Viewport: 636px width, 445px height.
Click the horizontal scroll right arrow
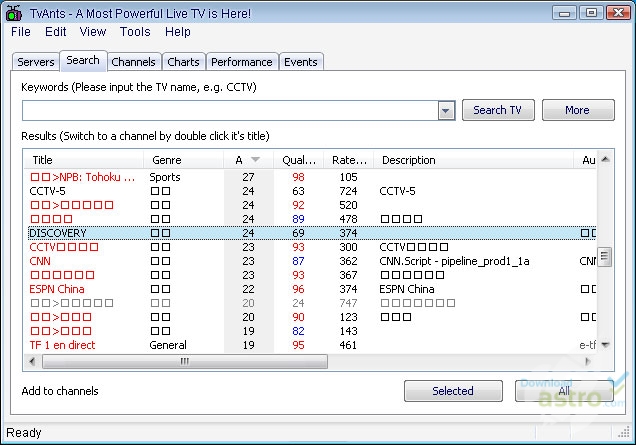[587, 361]
